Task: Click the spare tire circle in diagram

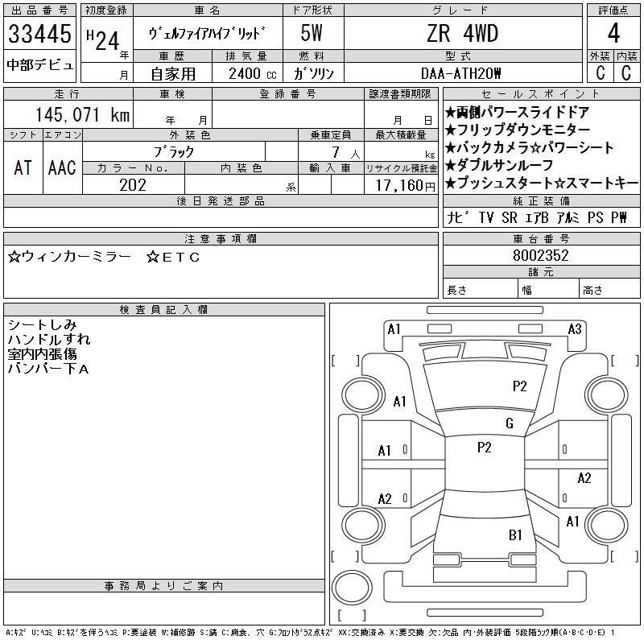Action: 352,588
